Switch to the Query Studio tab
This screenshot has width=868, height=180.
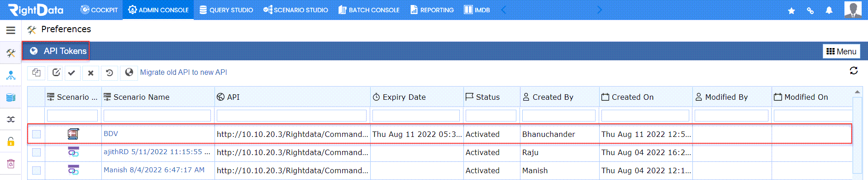tap(226, 10)
